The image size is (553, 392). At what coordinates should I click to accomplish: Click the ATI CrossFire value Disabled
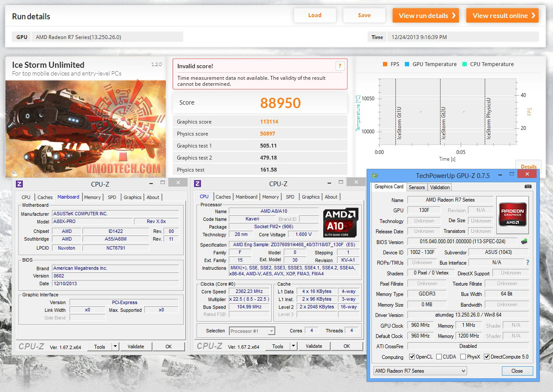pyautogui.click(x=468, y=346)
